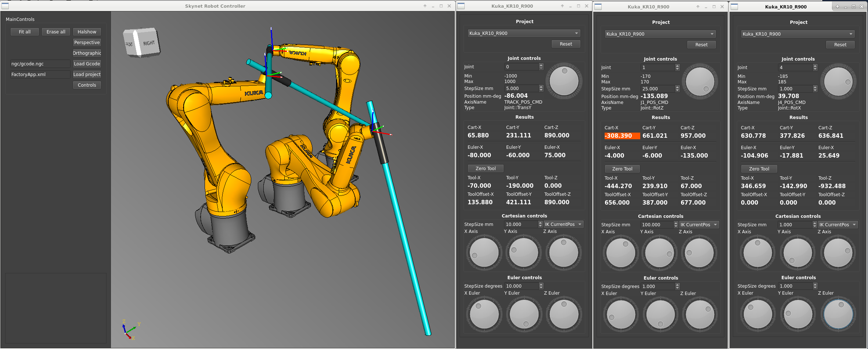This screenshot has height=349, width=868.
Task: Click the X Axis dial in Joint 4 panel
Action: click(757, 253)
